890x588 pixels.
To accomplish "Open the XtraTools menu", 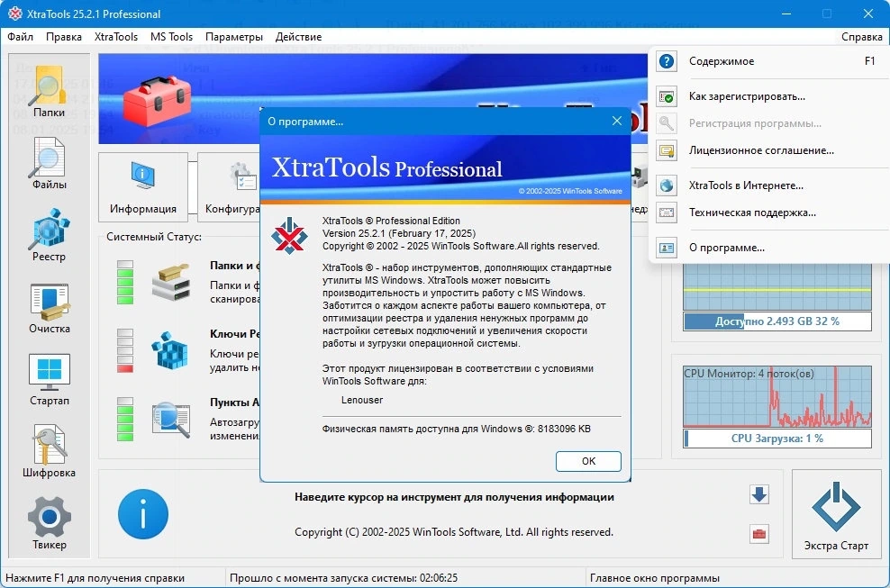I will (116, 37).
